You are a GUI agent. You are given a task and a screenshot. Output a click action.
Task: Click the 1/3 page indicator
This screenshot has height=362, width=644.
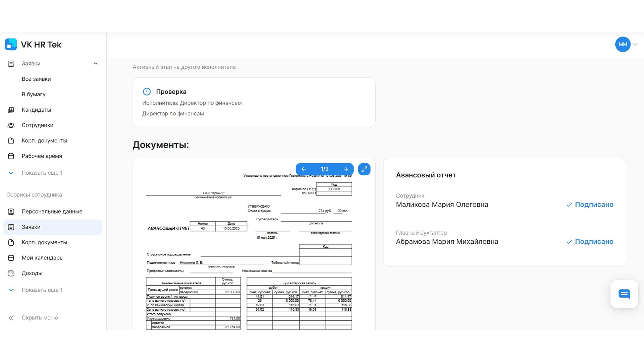[325, 169]
